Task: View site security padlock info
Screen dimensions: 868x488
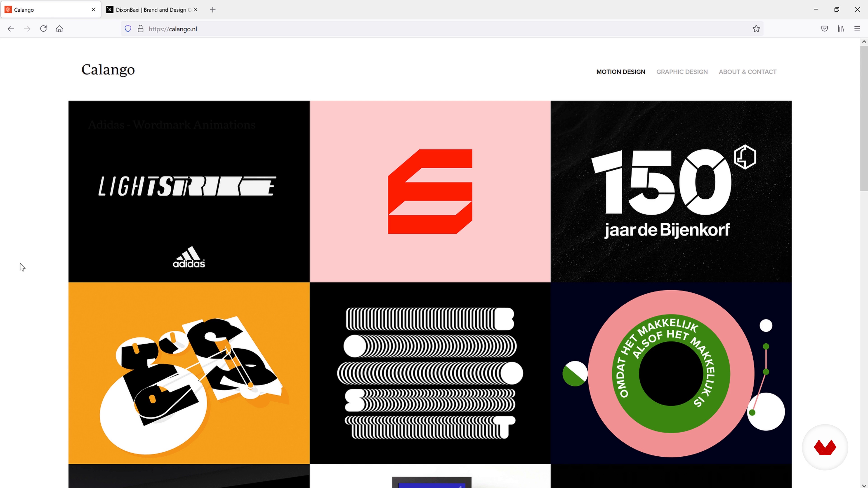Action: click(141, 29)
